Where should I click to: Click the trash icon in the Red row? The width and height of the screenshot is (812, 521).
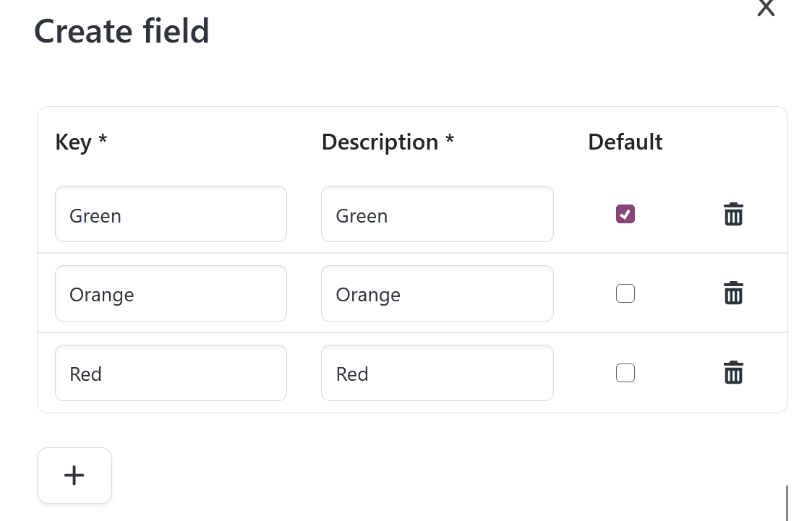tap(733, 373)
